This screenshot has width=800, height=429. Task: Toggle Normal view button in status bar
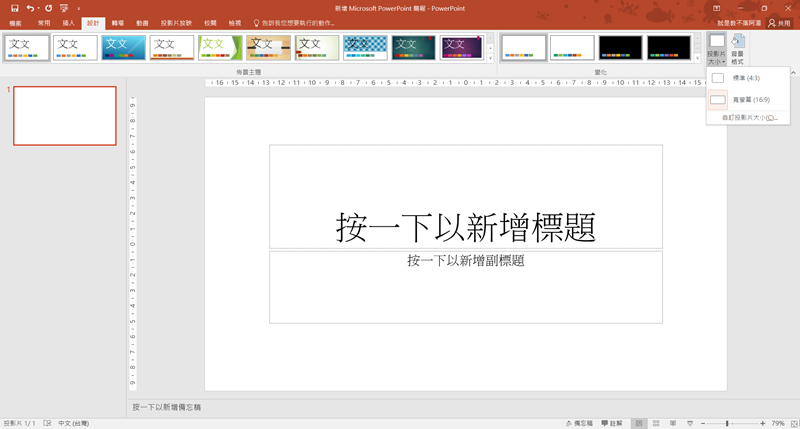click(639, 423)
